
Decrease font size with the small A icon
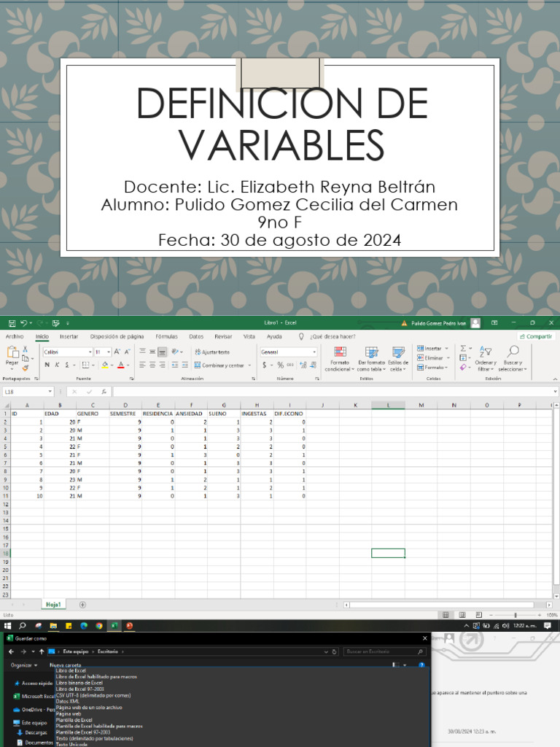click(127, 352)
